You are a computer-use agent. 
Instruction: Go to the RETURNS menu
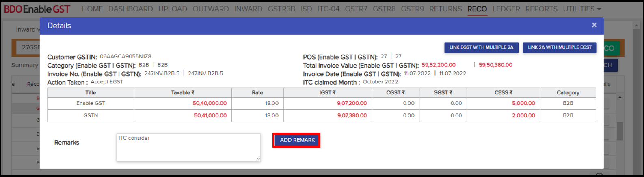point(445,9)
